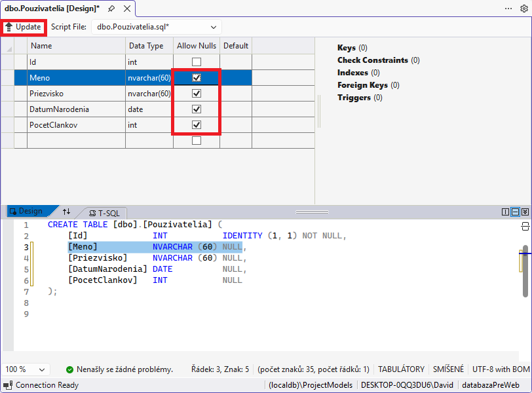Click the Name column header
The width and height of the screenshot is (532, 393).
[77, 46]
